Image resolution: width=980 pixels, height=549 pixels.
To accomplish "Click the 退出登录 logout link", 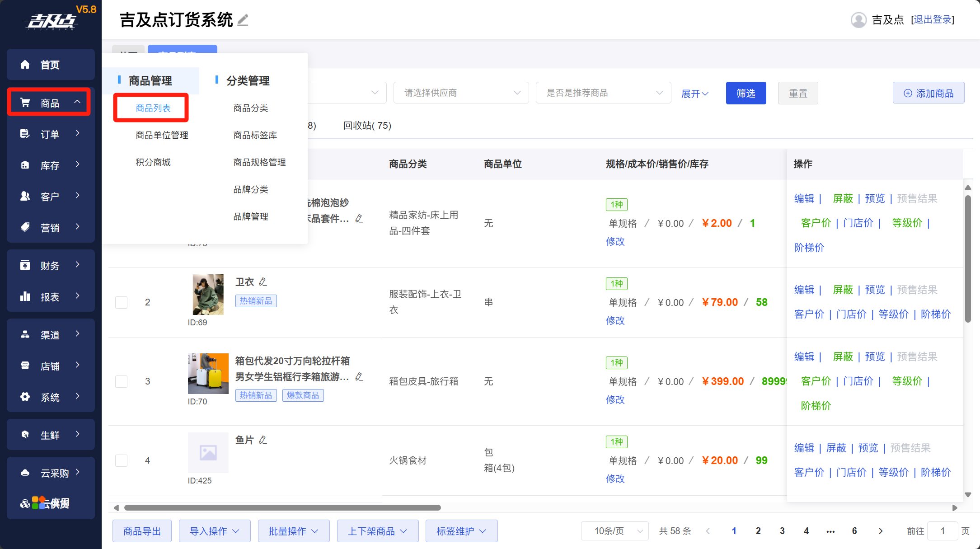I will (933, 20).
